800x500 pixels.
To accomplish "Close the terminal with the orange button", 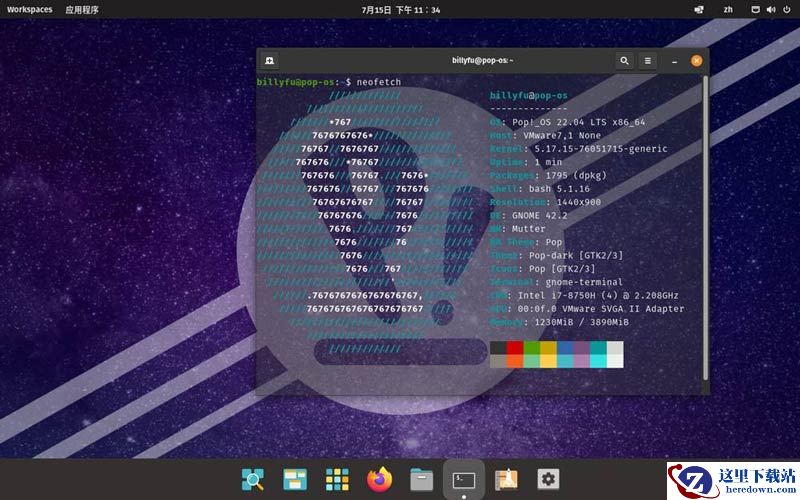I will click(x=696, y=61).
